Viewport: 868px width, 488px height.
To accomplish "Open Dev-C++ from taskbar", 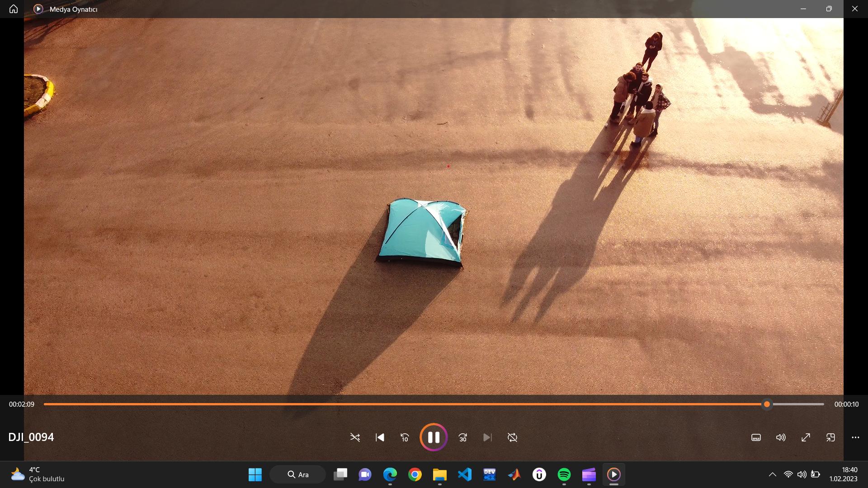I will [x=490, y=474].
